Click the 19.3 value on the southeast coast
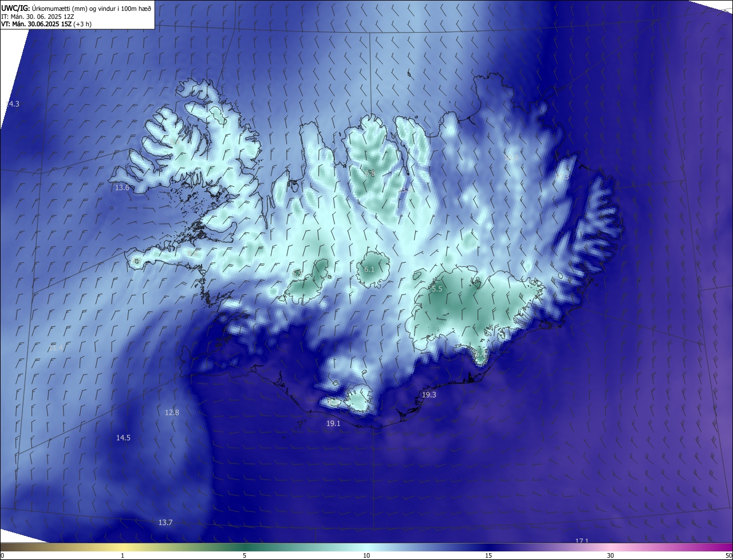Viewport: 733px width, 560px height. (x=429, y=395)
